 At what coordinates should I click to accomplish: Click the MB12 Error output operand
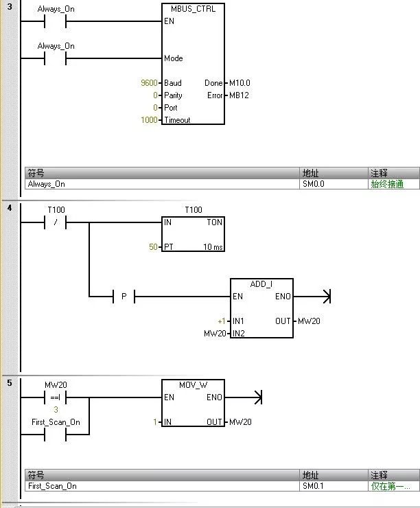tap(237, 95)
